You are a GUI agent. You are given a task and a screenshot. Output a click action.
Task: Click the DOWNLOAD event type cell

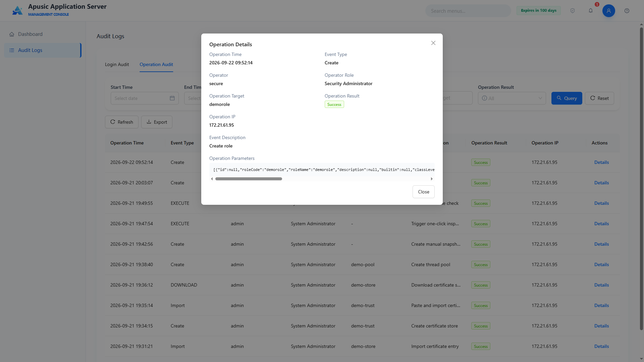click(184, 285)
